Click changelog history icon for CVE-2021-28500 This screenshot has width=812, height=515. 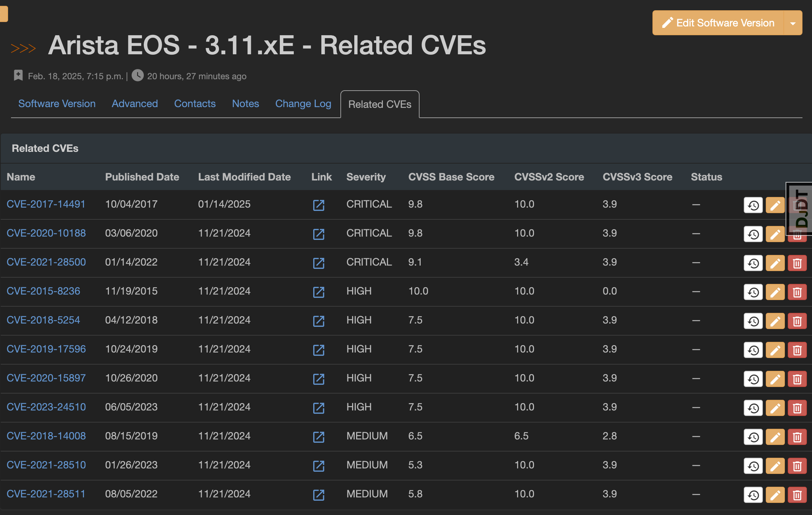tap(753, 263)
